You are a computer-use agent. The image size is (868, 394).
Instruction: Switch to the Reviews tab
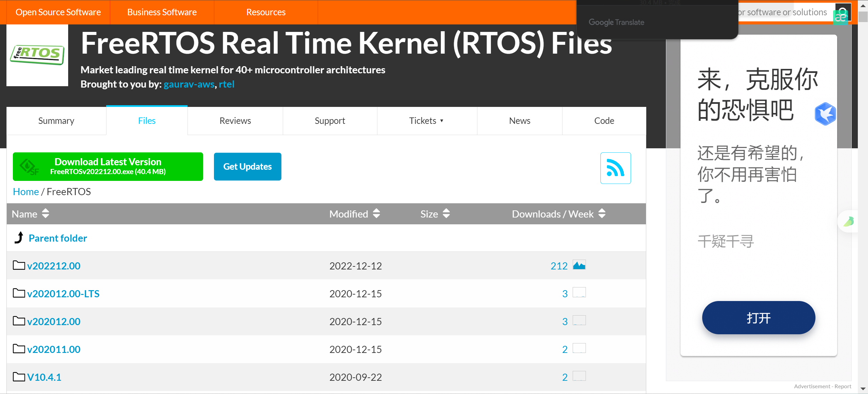point(235,121)
